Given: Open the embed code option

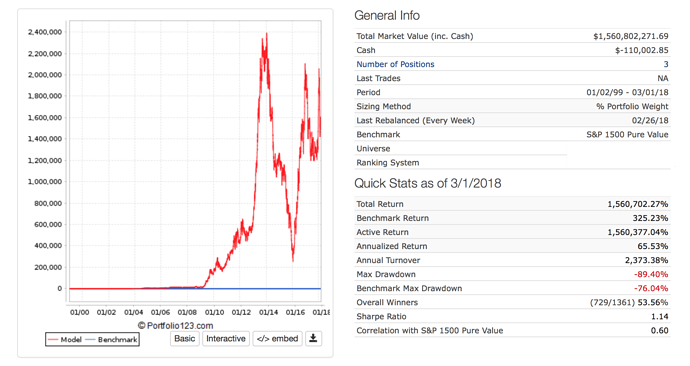Looking at the screenshot, I should point(277,338).
